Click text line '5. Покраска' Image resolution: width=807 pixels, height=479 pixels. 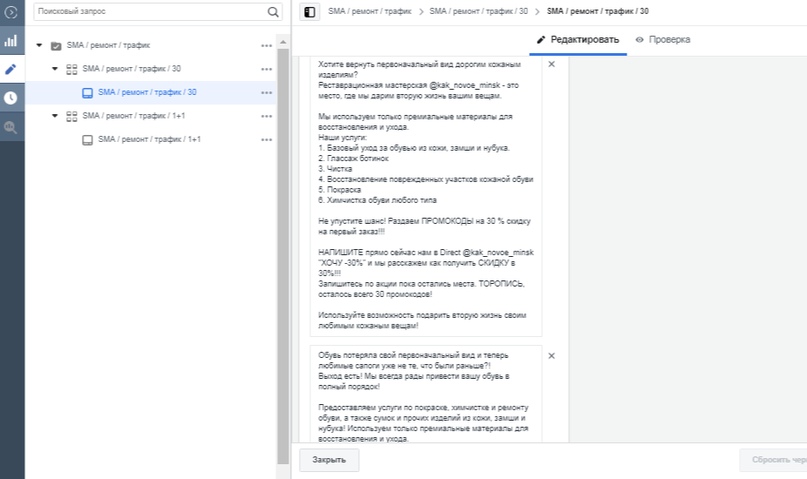pyautogui.click(x=339, y=190)
